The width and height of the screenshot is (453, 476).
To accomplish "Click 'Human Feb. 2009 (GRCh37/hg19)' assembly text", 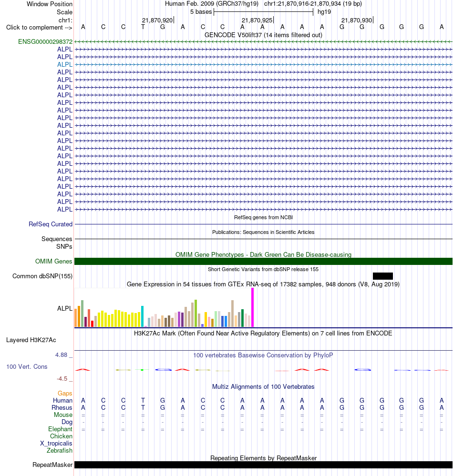I will (x=212, y=4).
